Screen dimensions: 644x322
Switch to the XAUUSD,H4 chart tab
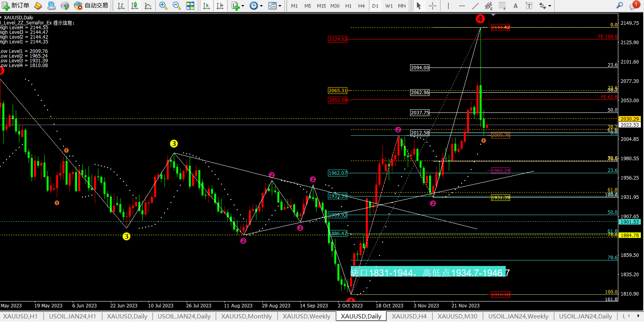pyautogui.click(x=409, y=316)
